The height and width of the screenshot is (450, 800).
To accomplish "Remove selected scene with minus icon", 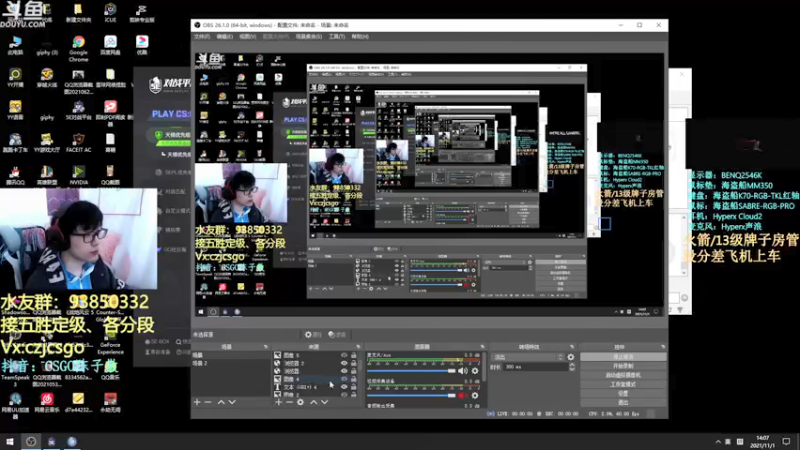I will 208,403.
